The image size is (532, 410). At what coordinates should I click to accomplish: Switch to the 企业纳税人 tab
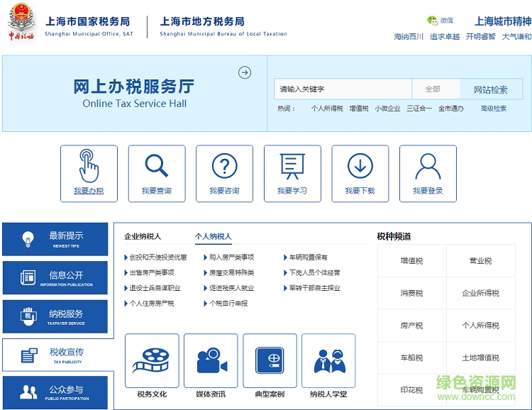point(143,236)
